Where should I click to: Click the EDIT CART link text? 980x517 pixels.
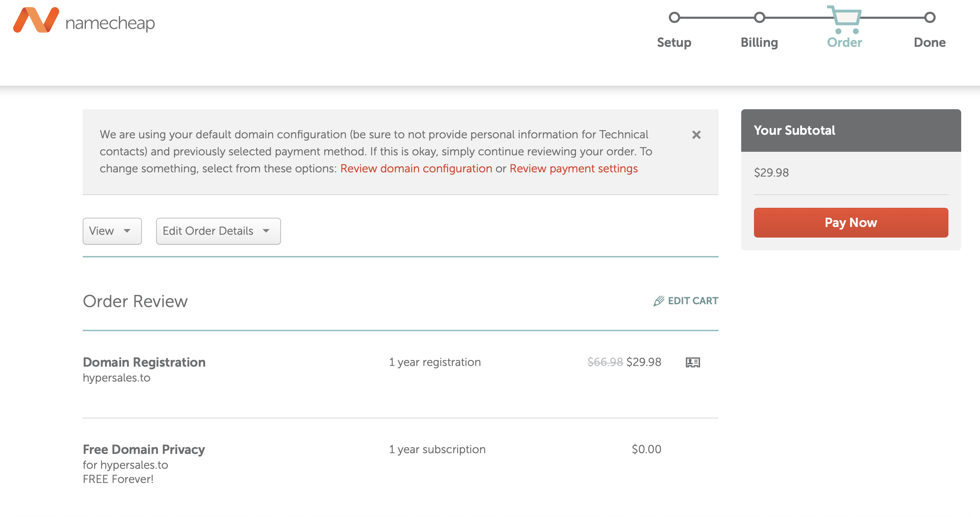(x=693, y=301)
